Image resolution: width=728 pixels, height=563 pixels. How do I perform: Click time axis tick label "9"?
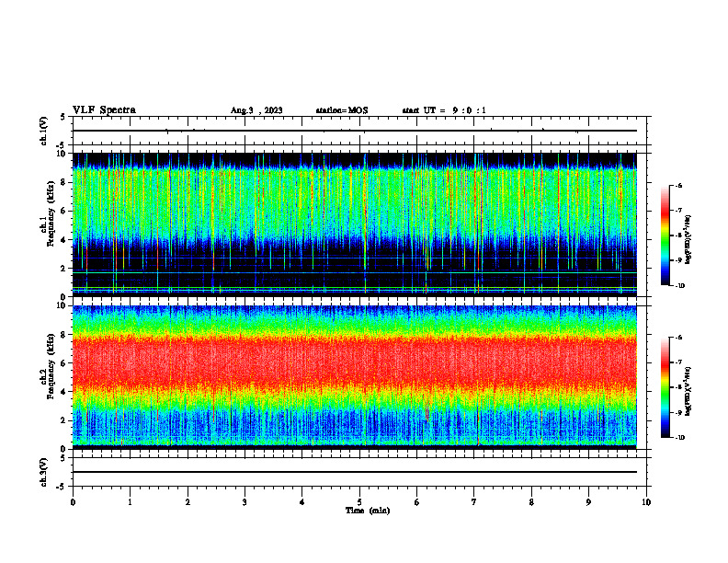(588, 502)
